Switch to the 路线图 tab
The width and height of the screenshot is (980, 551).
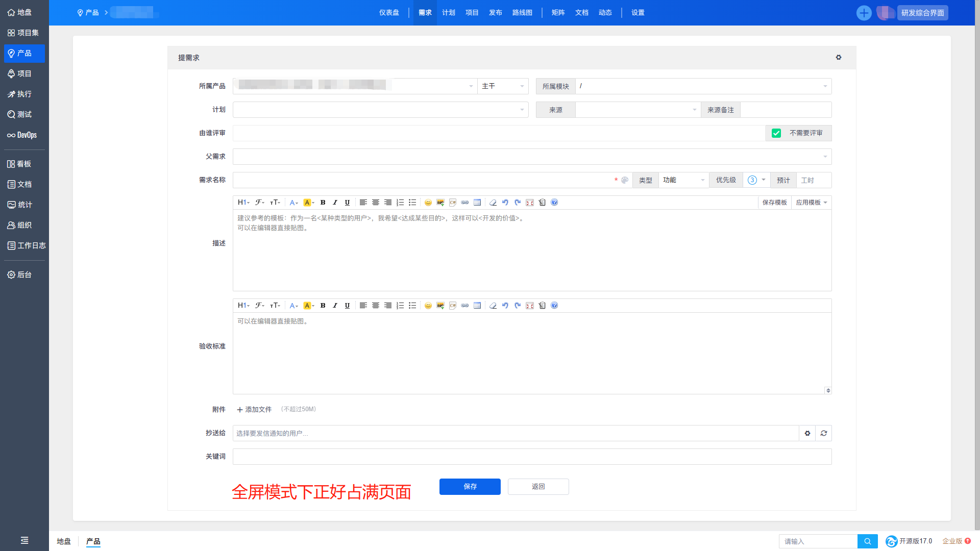[522, 13]
